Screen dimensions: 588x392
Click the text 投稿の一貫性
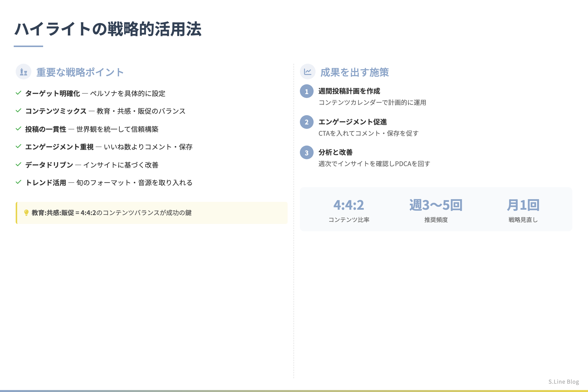tap(46, 129)
